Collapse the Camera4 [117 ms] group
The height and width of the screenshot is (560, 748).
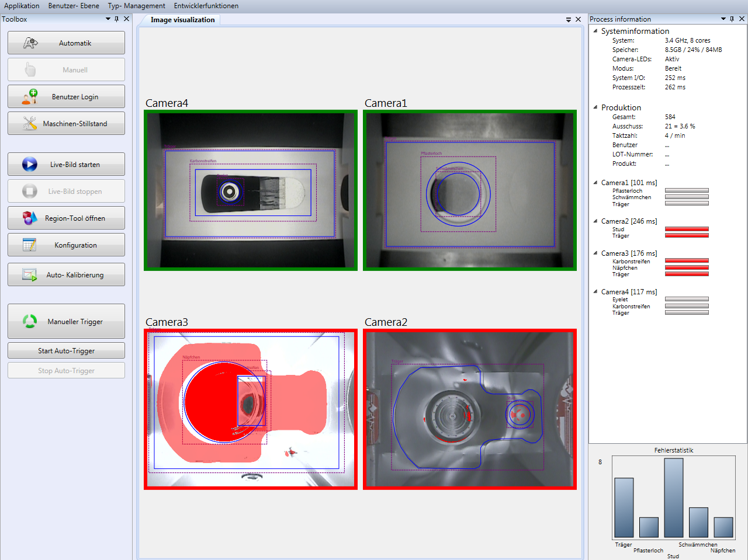pyautogui.click(x=595, y=292)
